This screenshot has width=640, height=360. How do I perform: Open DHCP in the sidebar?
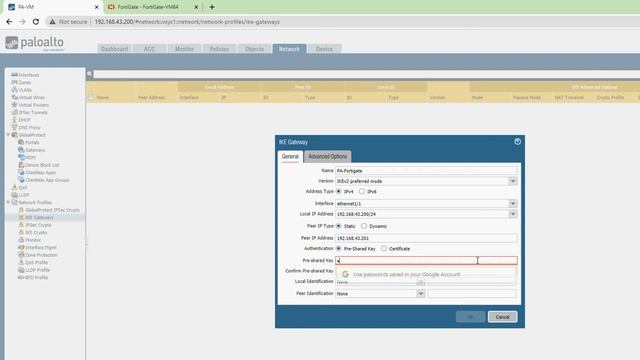24,120
